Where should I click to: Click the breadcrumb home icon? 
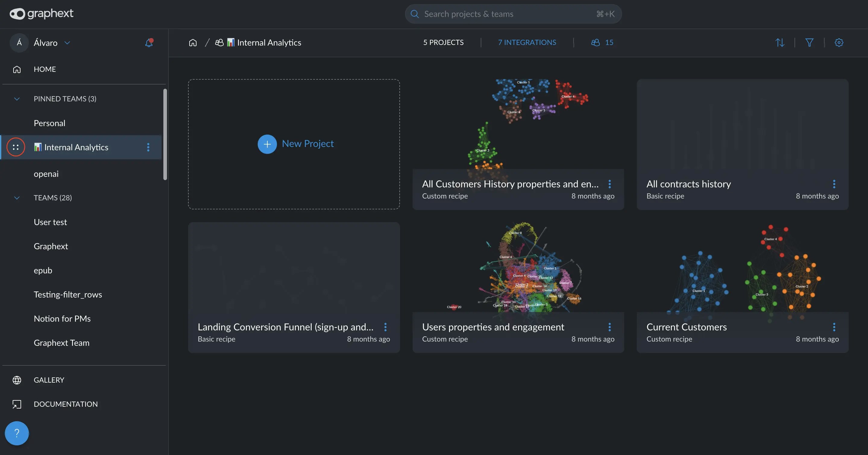click(193, 43)
